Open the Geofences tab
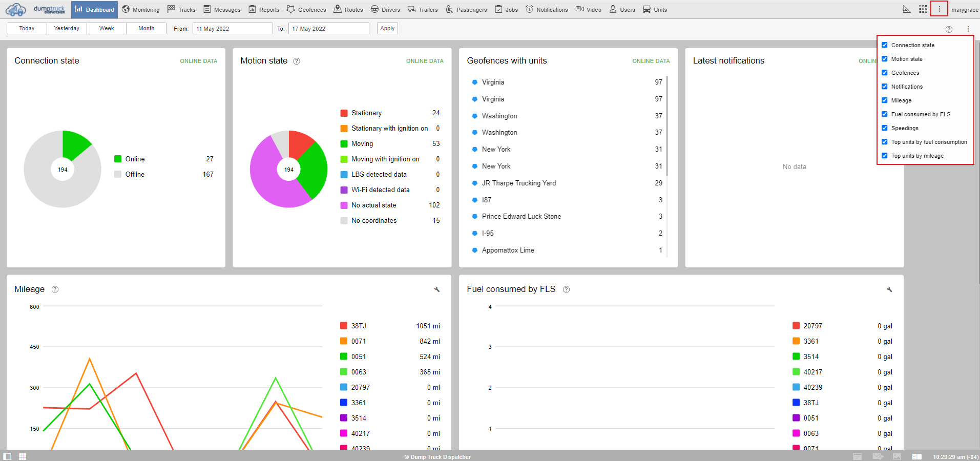 tap(306, 10)
